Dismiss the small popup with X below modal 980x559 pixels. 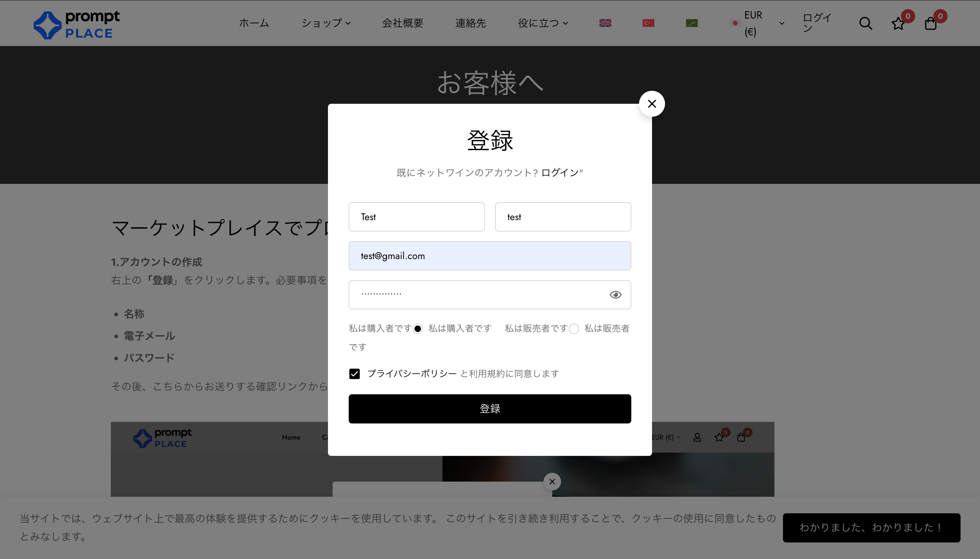[x=552, y=482]
